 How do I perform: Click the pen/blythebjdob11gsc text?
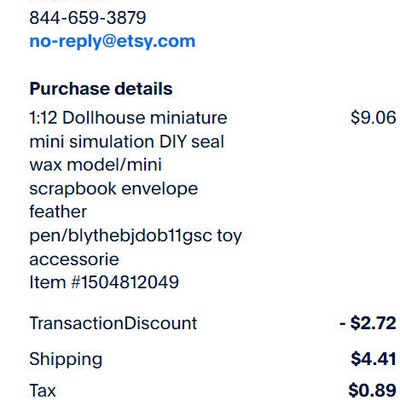pos(121,236)
